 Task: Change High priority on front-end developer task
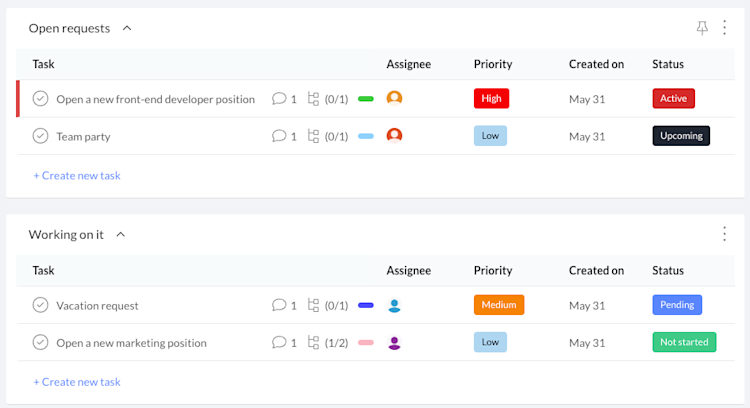[x=491, y=99]
